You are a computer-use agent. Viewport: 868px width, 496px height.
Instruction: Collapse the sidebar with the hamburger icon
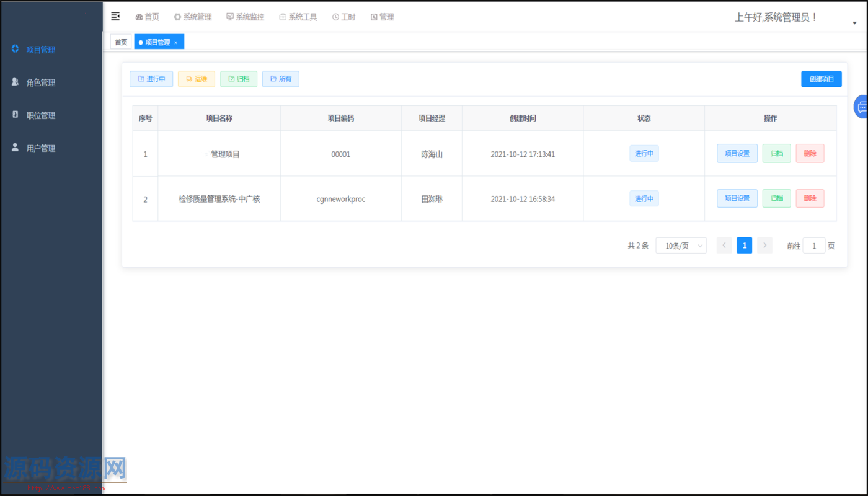coord(115,16)
